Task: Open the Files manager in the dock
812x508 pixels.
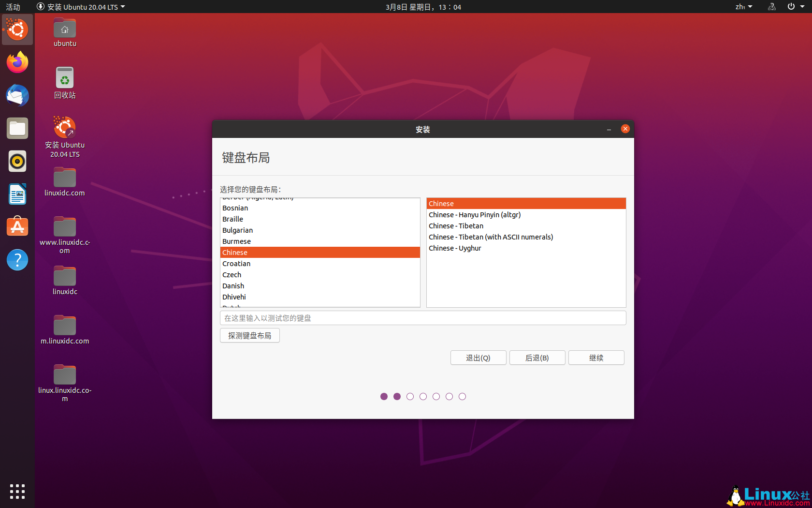Action: (x=17, y=128)
